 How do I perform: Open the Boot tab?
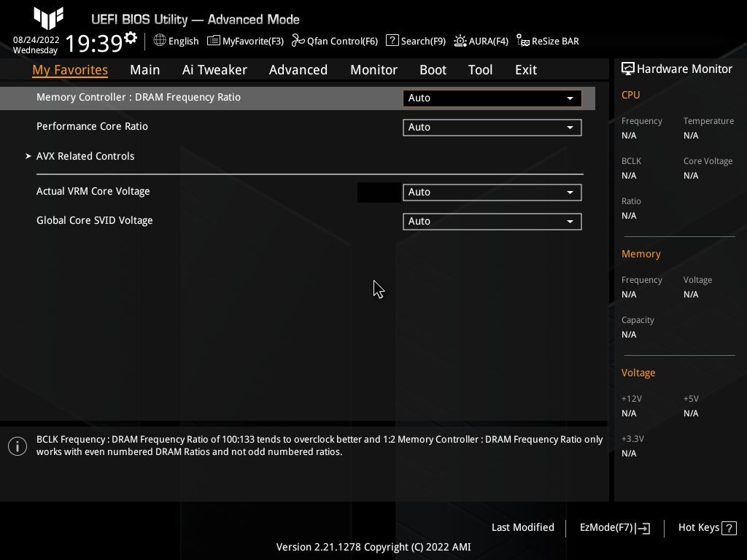tap(433, 70)
